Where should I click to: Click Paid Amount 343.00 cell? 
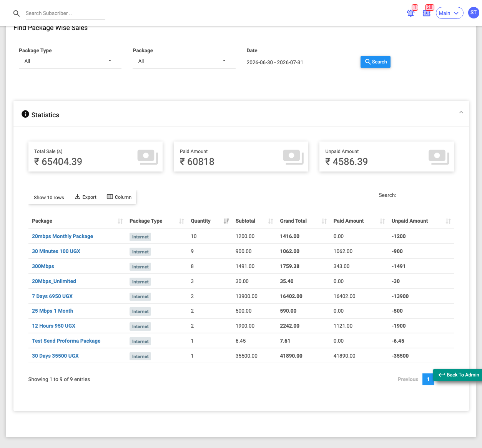342,266
